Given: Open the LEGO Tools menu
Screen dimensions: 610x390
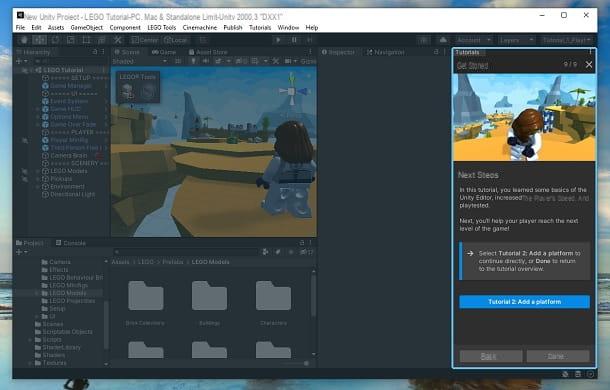Looking at the screenshot, I should click(x=161, y=28).
